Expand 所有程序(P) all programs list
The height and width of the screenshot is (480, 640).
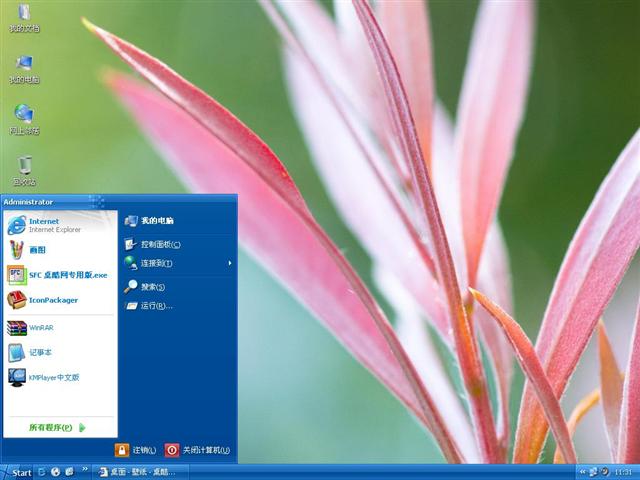pos(58,427)
